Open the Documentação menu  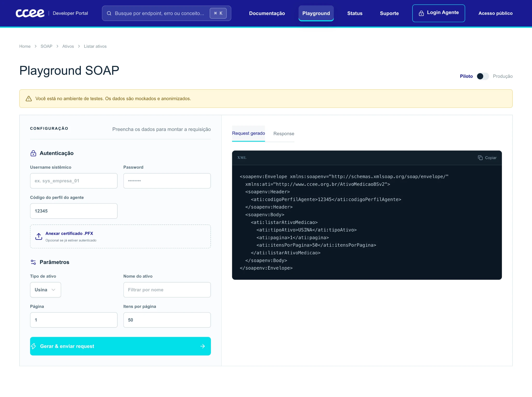267,13
